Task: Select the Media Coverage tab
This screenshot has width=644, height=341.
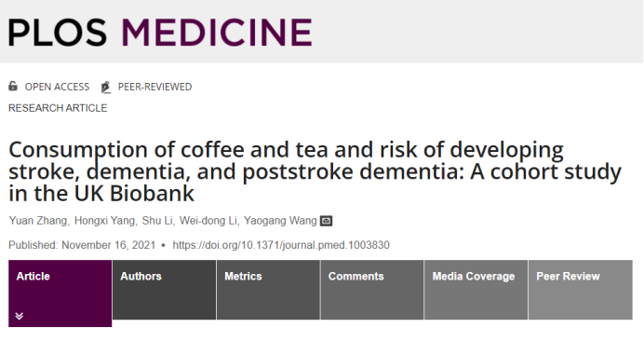Action: [x=476, y=290]
